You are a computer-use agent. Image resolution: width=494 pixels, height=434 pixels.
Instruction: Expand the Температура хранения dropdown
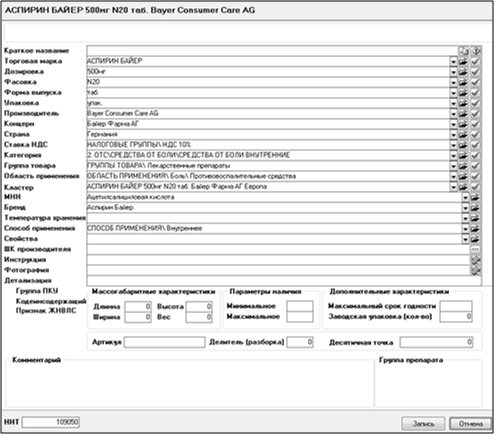click(x=465, y=218)
